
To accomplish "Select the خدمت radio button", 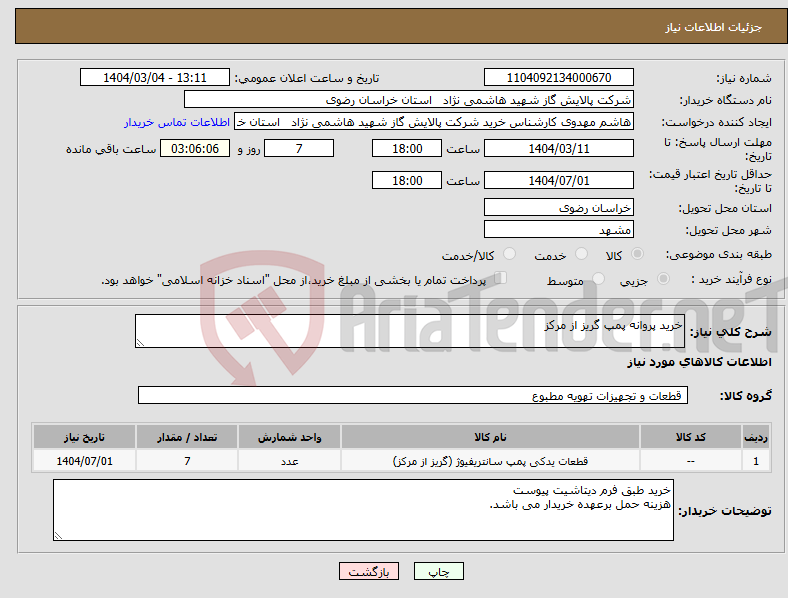I will click(x=581, y=254).
